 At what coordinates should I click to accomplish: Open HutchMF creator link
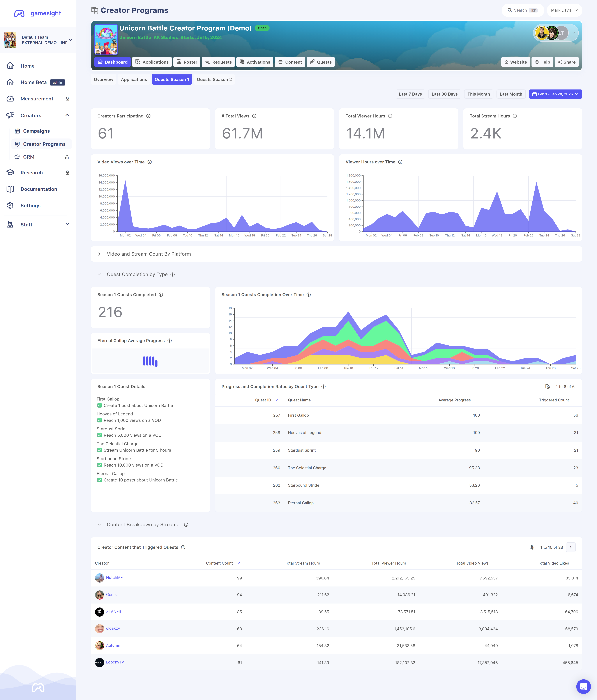[114, 577]
